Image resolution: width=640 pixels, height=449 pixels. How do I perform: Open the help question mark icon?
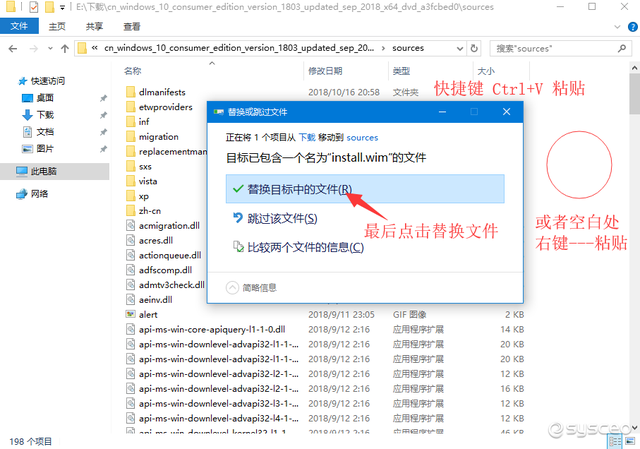coord(632,27)
